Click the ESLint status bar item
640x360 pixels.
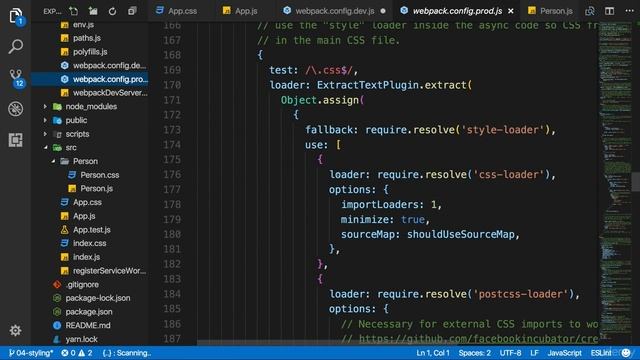pos(601,353)
